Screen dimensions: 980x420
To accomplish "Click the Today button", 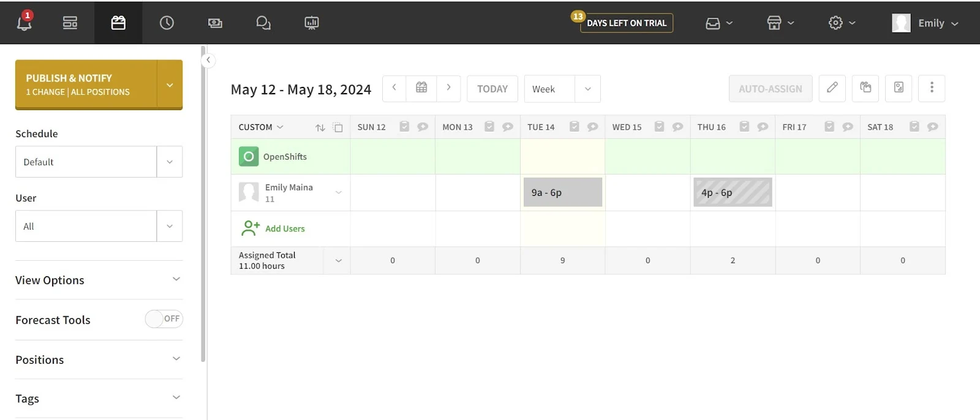I will tap(492, 89).
